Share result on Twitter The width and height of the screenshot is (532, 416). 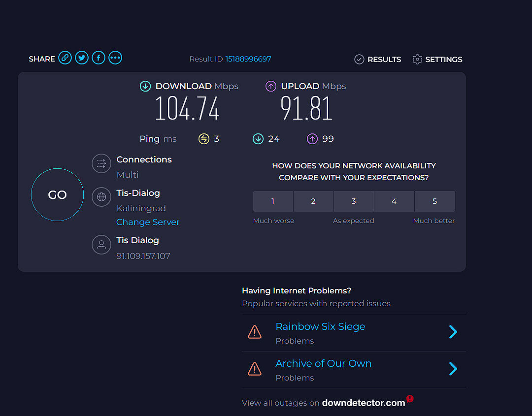tap(82, 58)
